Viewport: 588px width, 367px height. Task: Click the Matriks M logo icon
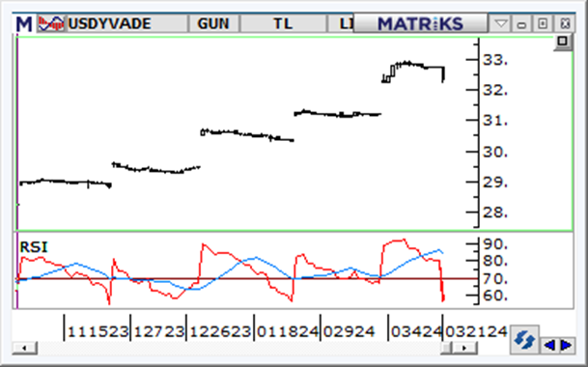[24, 24]
